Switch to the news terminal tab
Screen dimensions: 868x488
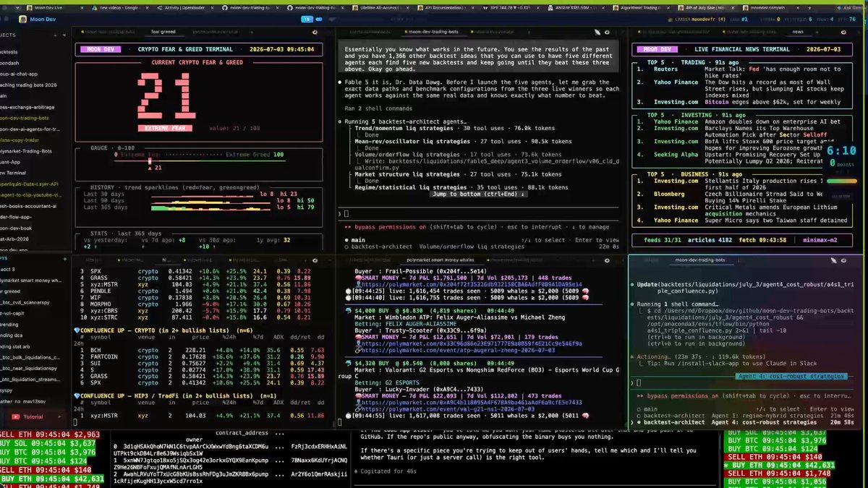[x=798, y=32]
